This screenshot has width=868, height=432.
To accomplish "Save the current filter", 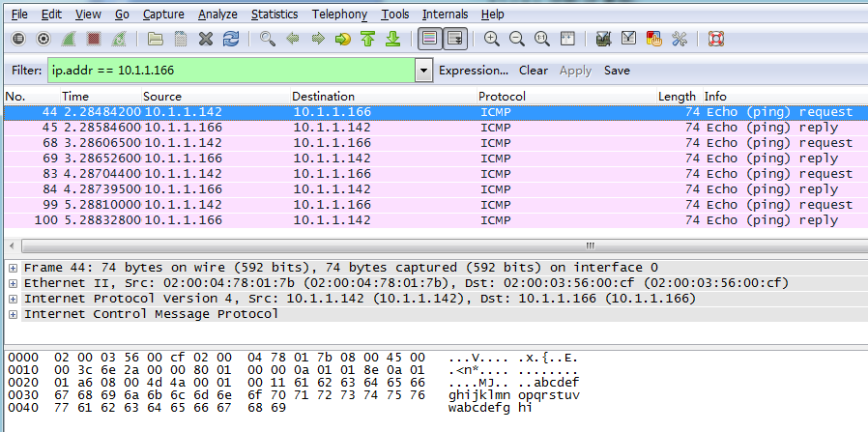I will click(617, 71).
